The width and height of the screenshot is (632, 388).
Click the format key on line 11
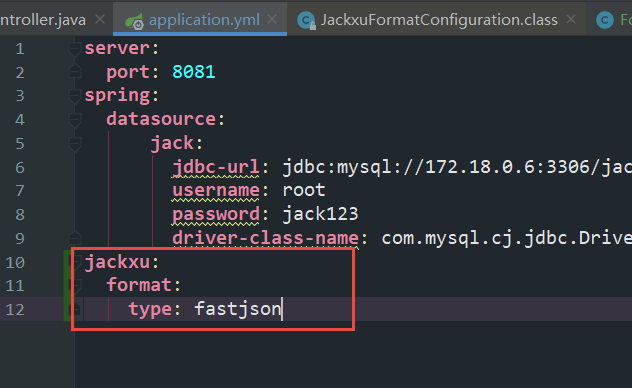139,285
